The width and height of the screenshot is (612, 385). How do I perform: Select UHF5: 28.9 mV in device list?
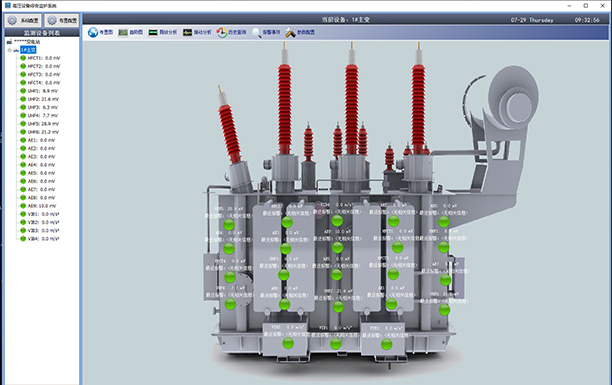(43, 124)
